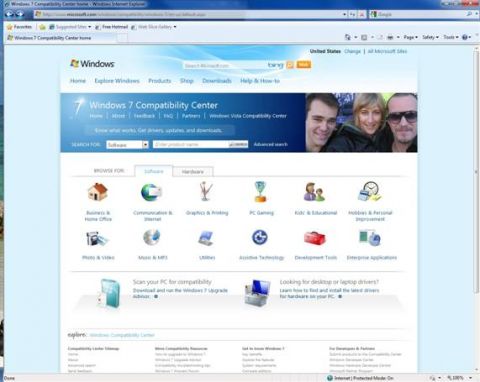The image size is (480, 382).
Task: Click the Free Hotmail favorites link
Action: pos(112,27)
